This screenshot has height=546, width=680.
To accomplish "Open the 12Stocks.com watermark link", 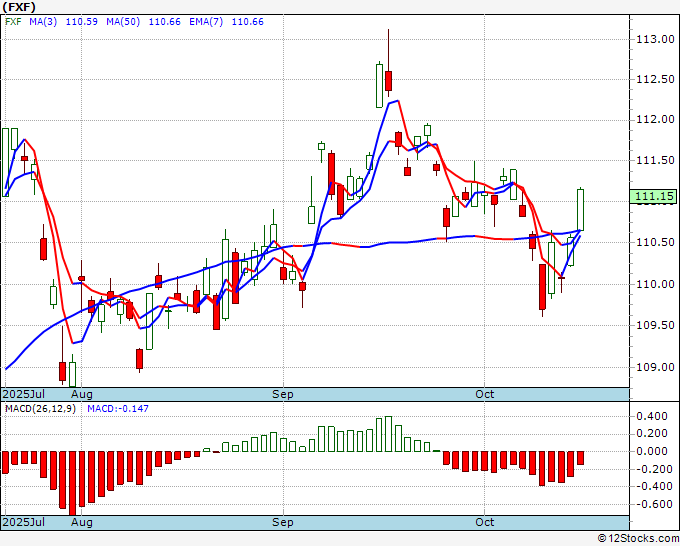I will coord(638,538).
